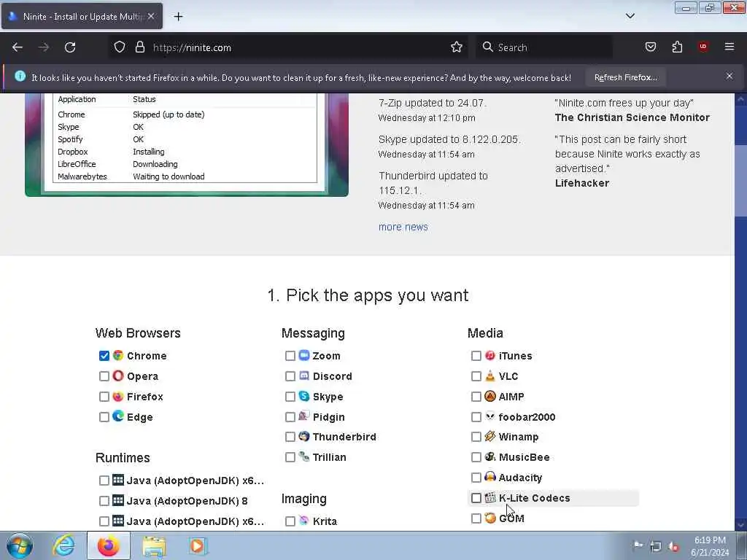This screenshot has width=747, height=560.
Task: Open the uBlock Origin extension icon
Action: click(703, 47)
